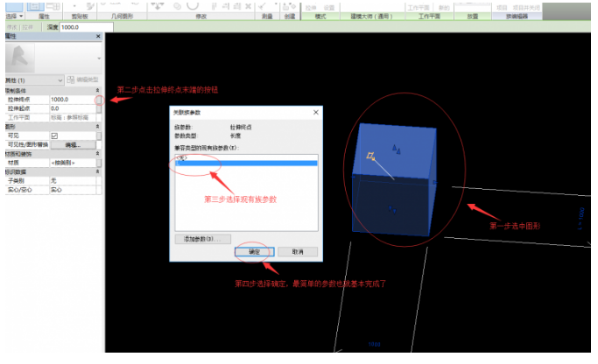Click the 几何图形 geometry panel label
The height and width of the screenshot is (364, 598).
point(122,17)
